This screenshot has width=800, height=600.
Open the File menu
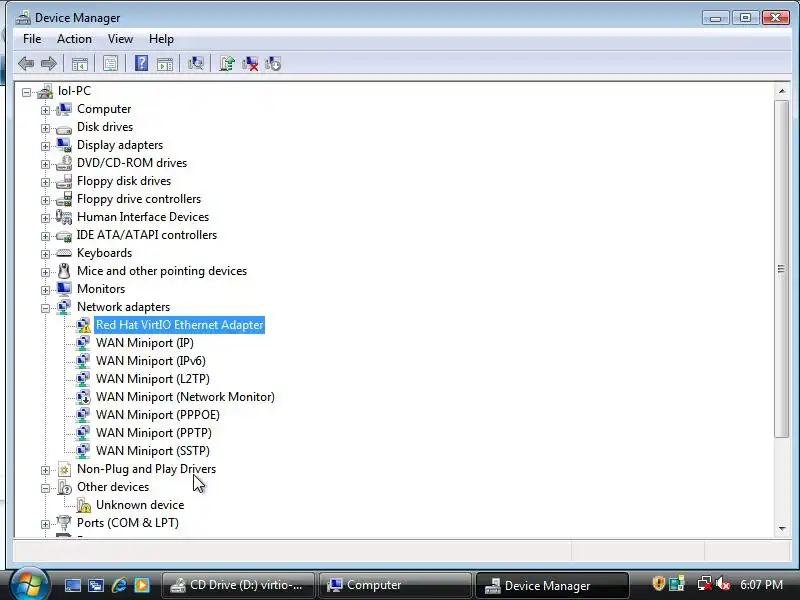[32, 39]
